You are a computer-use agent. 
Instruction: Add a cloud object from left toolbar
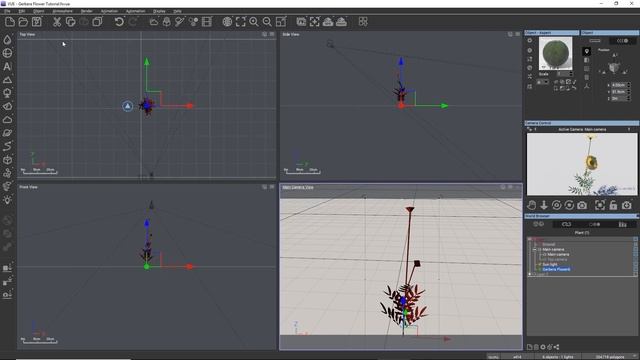click(x=7, y=120)
